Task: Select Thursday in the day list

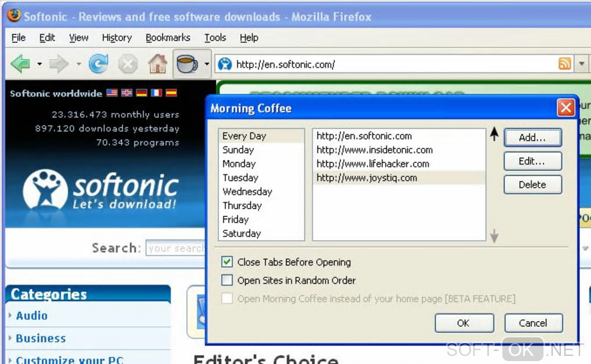Action: pos(261,205)
